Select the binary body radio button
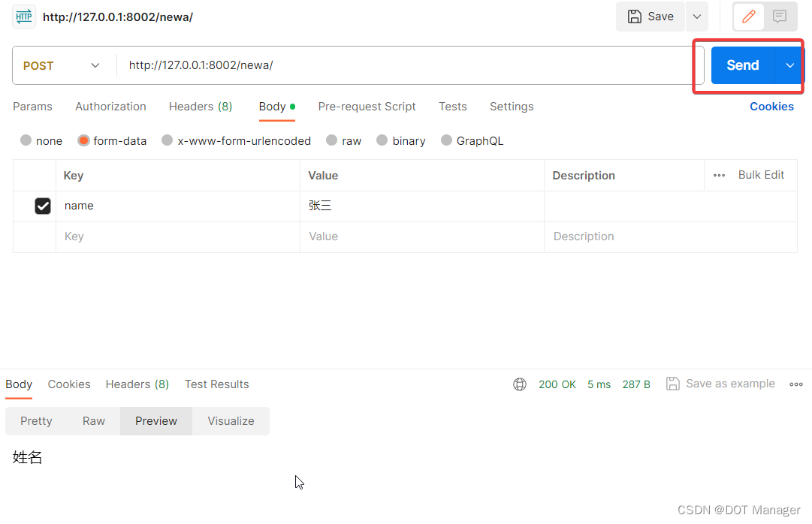Screen dimensions: 812x524 click(382, 140)
